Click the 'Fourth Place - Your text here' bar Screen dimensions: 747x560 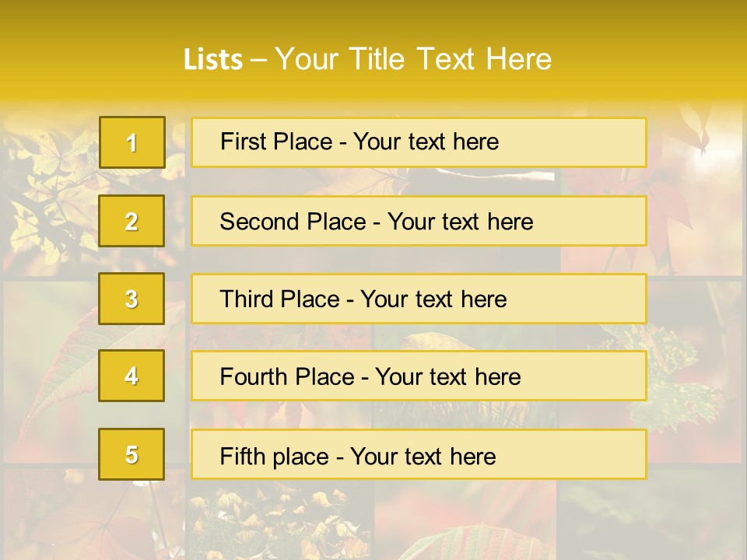click(419, 376)
